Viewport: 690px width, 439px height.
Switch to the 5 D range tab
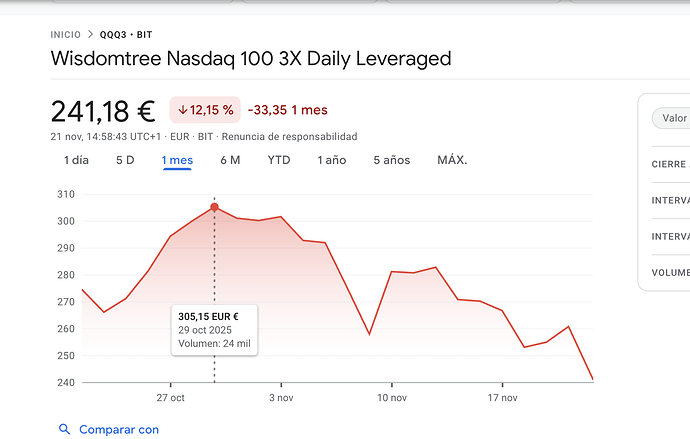pos(125,160)
